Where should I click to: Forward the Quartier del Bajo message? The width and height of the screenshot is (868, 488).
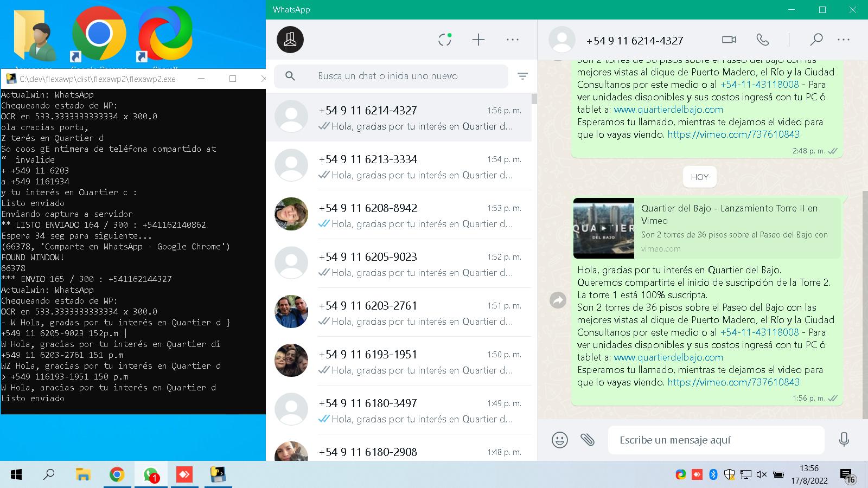tap(558, 300)
